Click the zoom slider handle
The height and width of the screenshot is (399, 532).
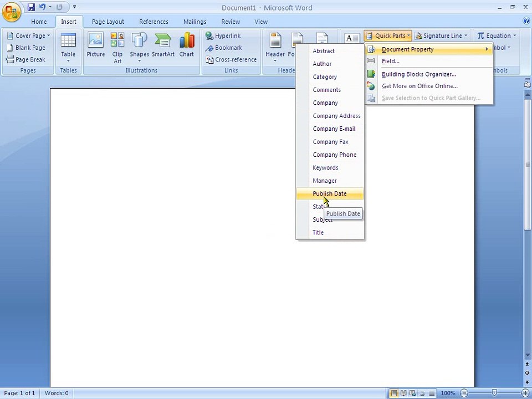point(494,393)
